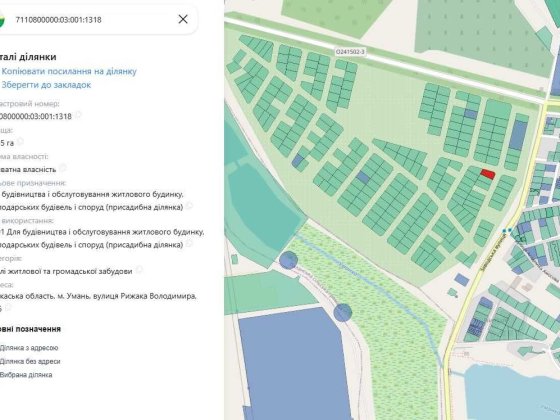Select the address line with м. Умань
This screenshot has width=560, height=420.
98,296
